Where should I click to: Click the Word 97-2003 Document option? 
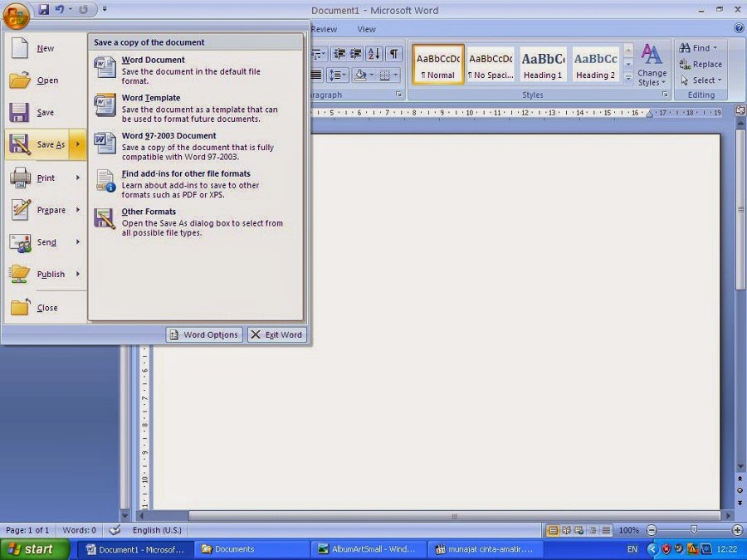coord(195,146)
